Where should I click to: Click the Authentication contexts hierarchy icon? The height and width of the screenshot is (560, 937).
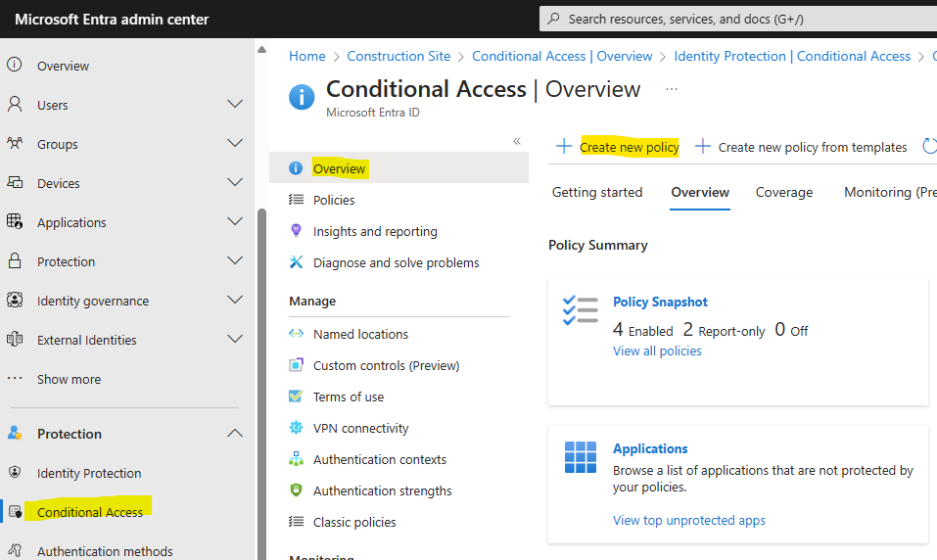[296, 458]
